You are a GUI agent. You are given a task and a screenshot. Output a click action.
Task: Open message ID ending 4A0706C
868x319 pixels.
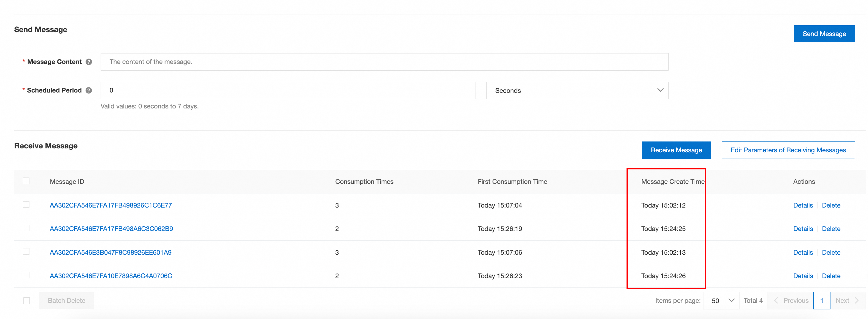click(x=111, y=276)
